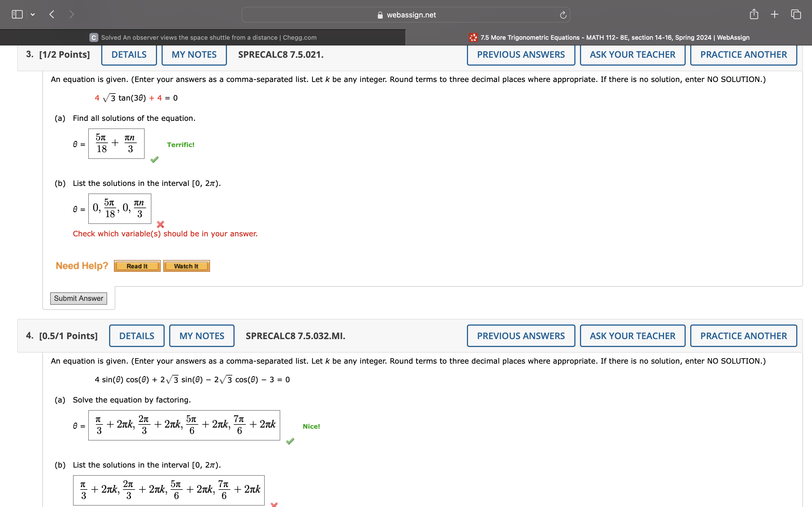Show the tab overview icon

point(796,14)
